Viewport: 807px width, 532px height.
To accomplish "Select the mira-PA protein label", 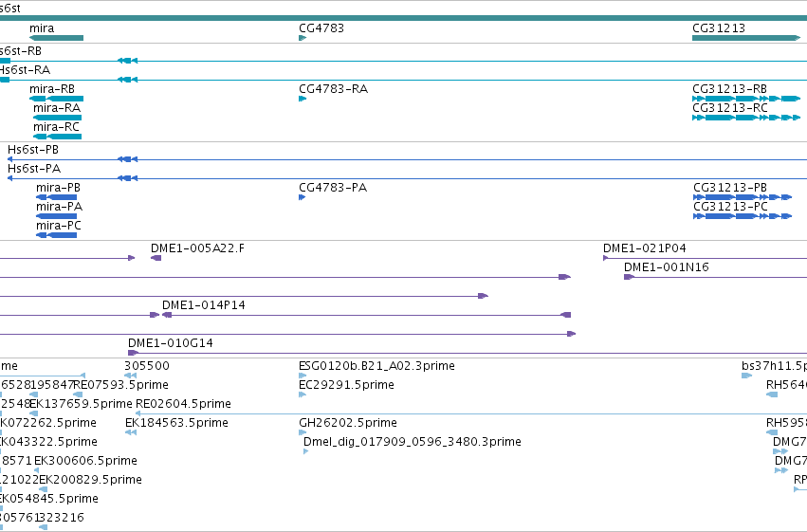I will point(59,207).
